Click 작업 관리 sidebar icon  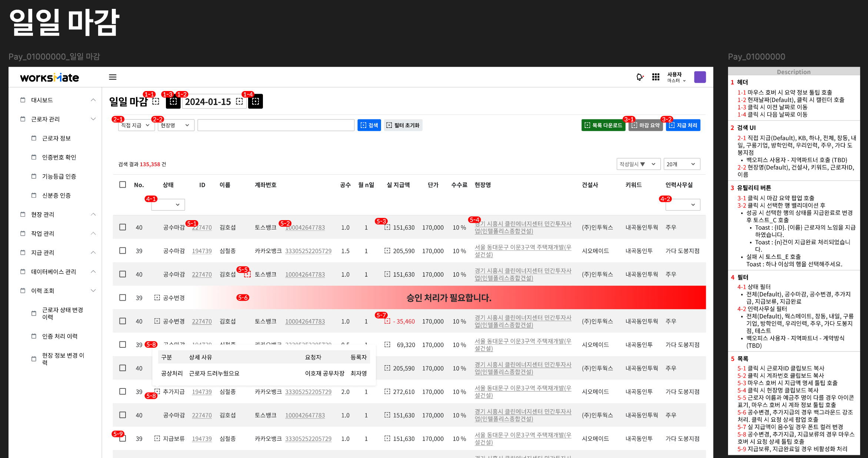pyautogui.click(x=23, y=233)
